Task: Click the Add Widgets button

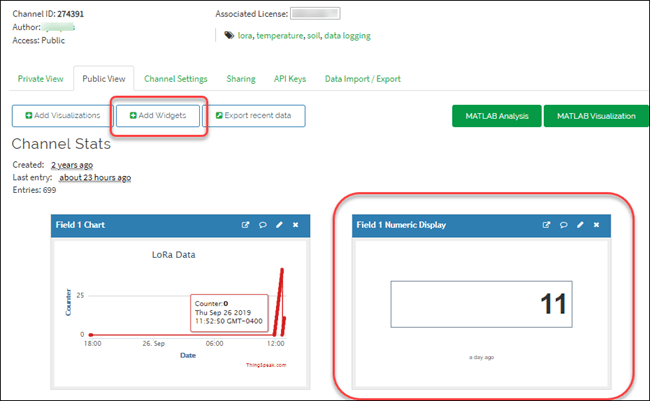Action: point(158,116)
